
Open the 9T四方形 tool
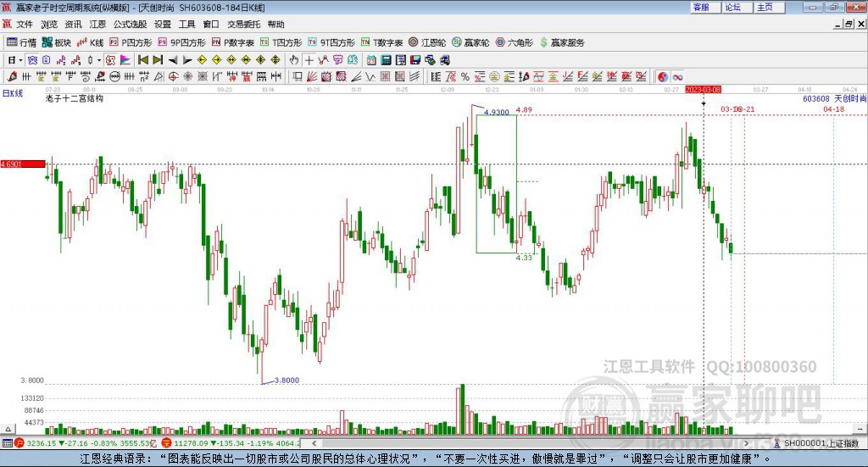[331, 42]
